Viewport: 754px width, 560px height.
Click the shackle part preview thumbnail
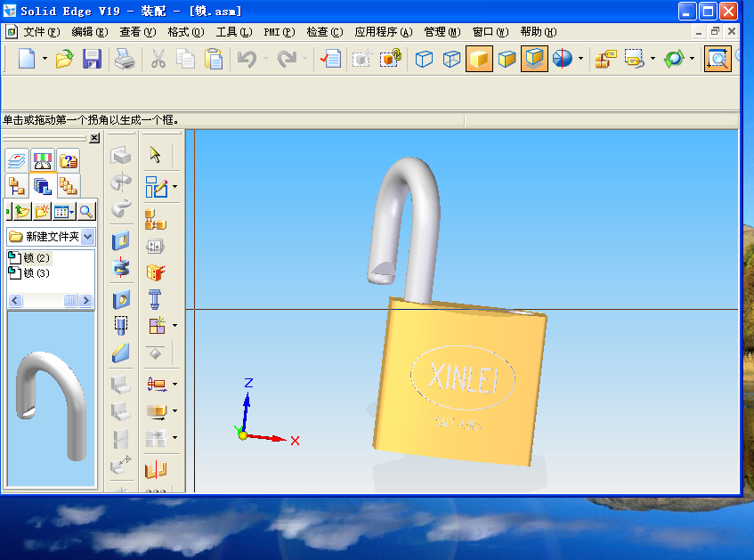coord(51,399)
